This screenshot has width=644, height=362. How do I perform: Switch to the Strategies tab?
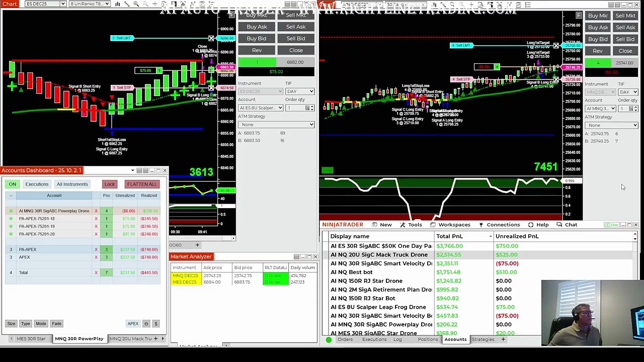pos(483,339)
